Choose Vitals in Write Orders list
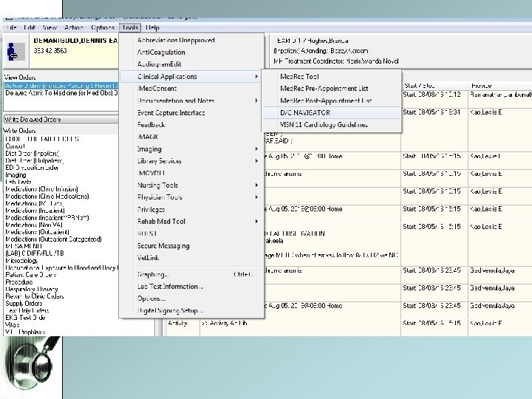The height and width of the screenshot is (399, 532). point(13,324)
